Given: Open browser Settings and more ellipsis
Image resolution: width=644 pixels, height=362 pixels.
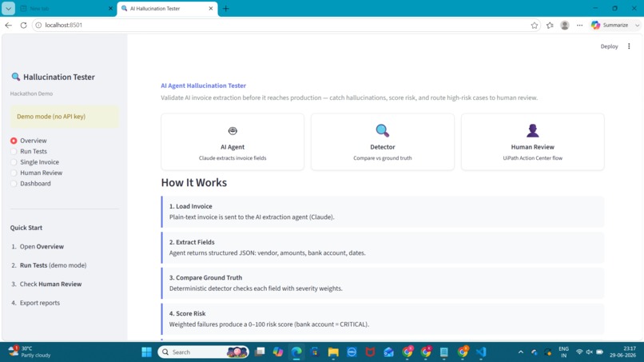Looking at the screenshot, I should 579,25.
